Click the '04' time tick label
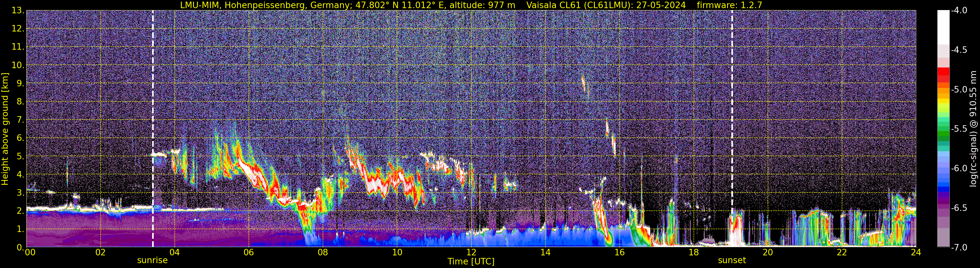 click(174, 252)
